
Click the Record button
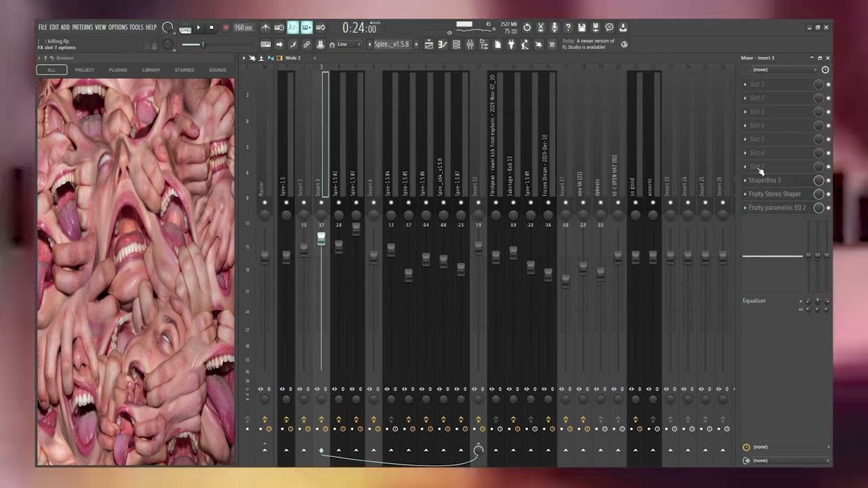point(226,28)
